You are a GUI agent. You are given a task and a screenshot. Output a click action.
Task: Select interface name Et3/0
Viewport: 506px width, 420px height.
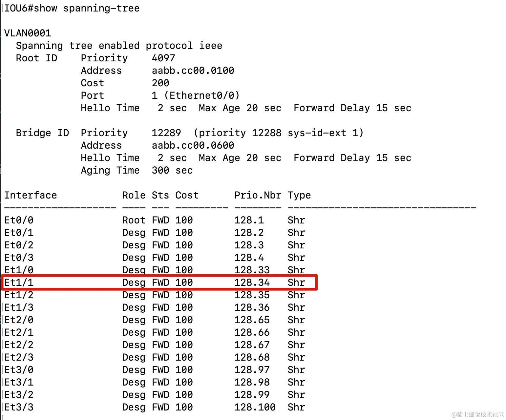(19, 370)
